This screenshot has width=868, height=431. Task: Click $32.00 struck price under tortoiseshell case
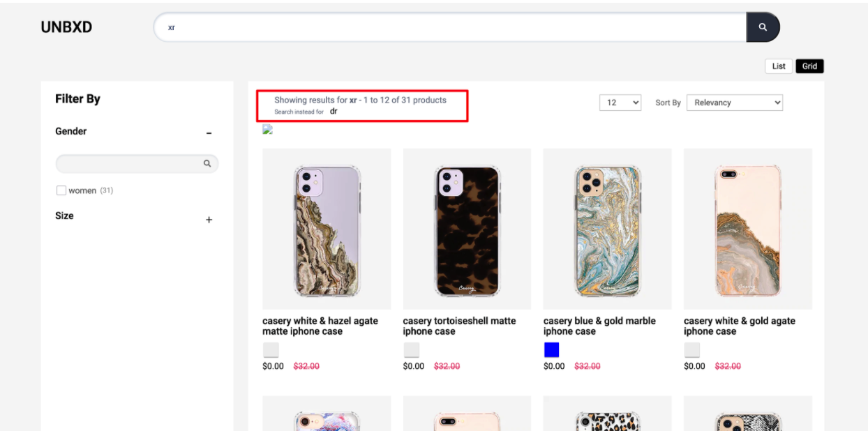coord(447,366)
